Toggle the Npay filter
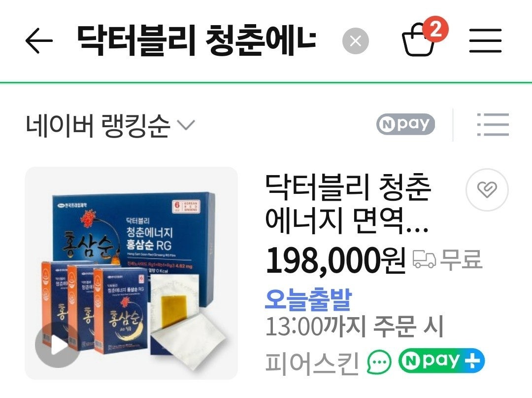This screenshot has height=398, width=532. (x=405, y=124)
